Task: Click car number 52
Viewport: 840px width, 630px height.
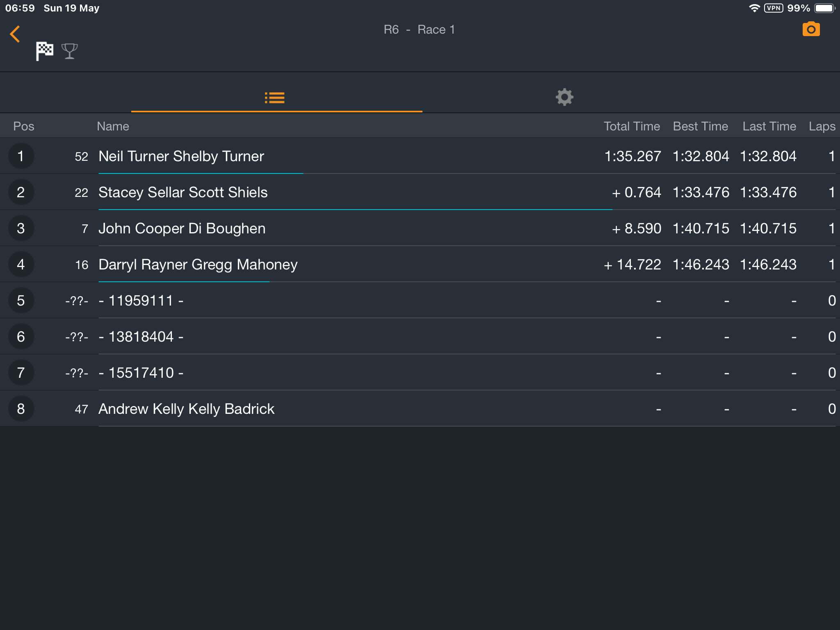Action: 81,156
